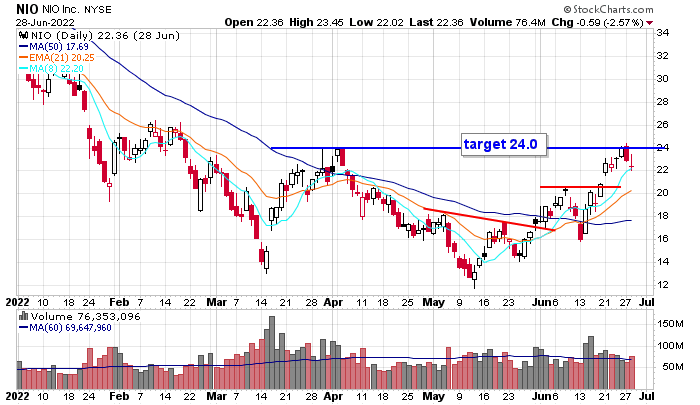Click the 50M volume axis label
This screenshot has width=700, height=405.
click(x=673, y=367)
